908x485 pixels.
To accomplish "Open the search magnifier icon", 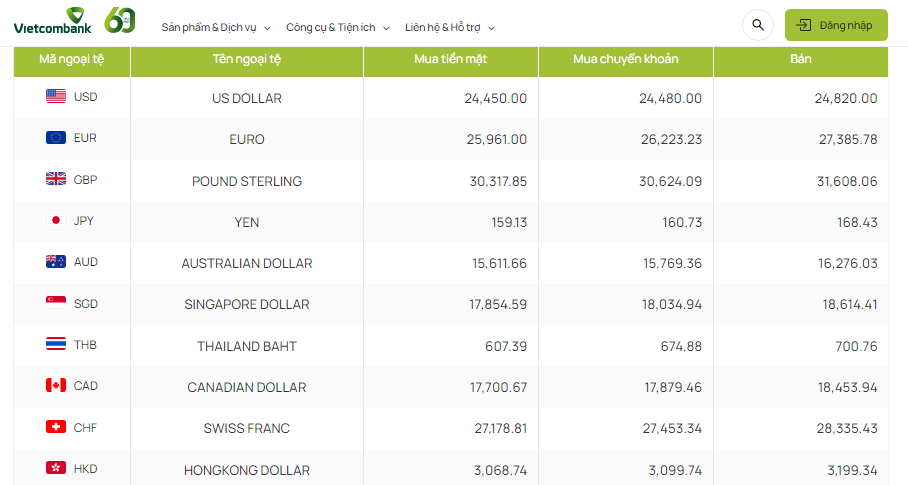I will [x=758, y=25].
